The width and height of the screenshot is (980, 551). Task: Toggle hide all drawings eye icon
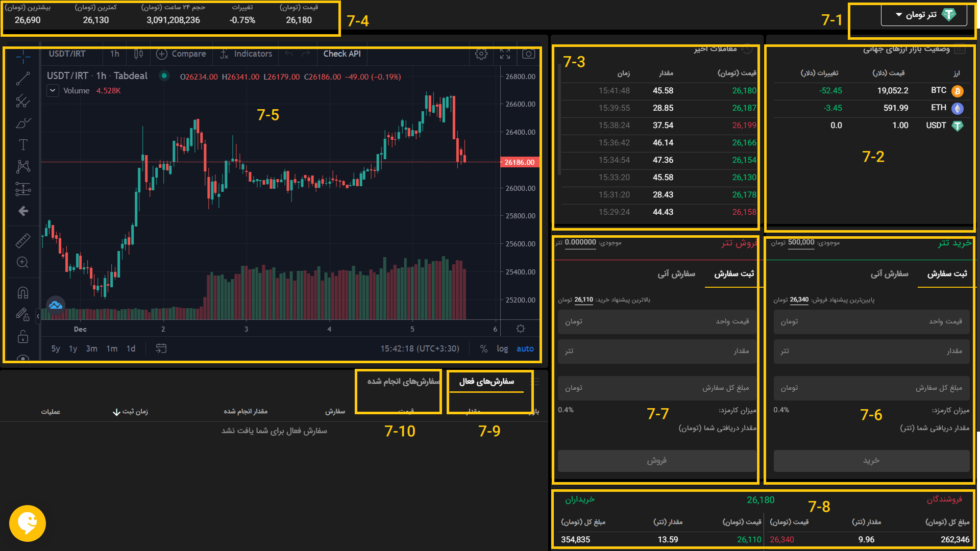pyautogui.click(x=23, y=358)
